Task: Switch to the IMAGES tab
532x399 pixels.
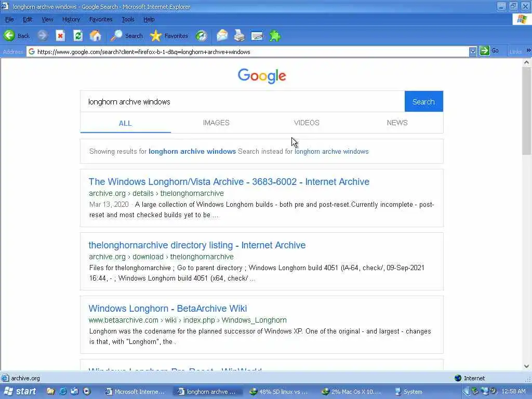Action: 216,123
